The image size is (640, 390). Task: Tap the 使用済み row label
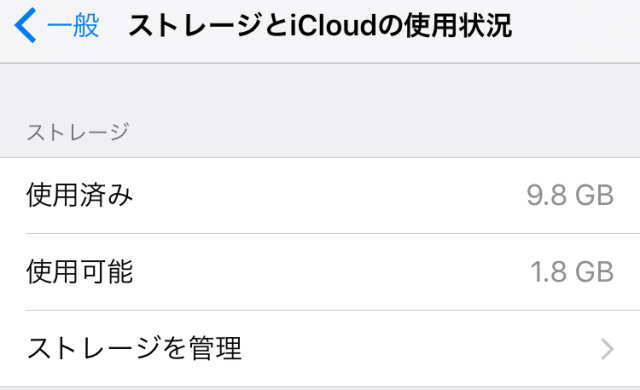coord(80,195)
